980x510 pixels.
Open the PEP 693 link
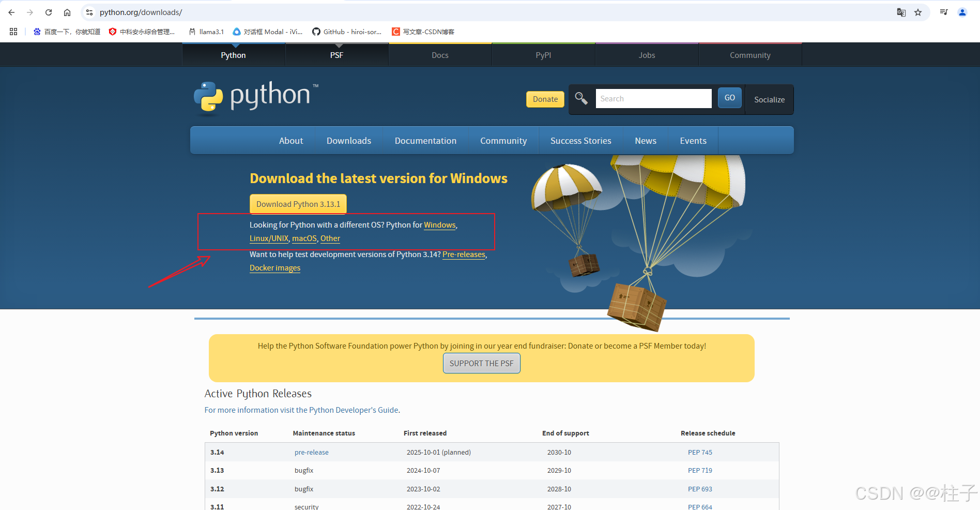700,489
